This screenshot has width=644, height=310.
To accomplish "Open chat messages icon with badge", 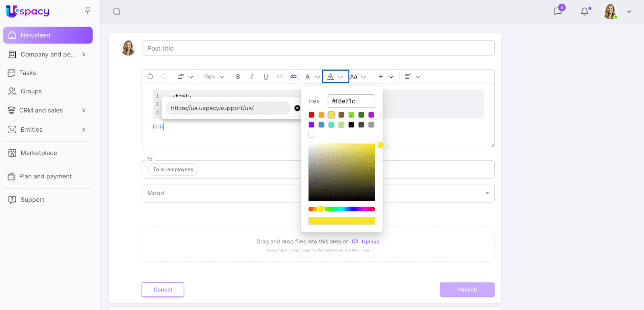I will 558,11.
